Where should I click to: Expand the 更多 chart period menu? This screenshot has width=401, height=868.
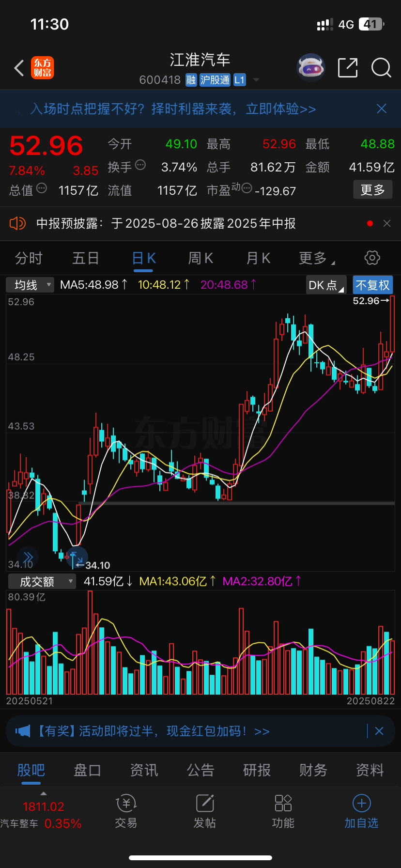tap(317, 258)
